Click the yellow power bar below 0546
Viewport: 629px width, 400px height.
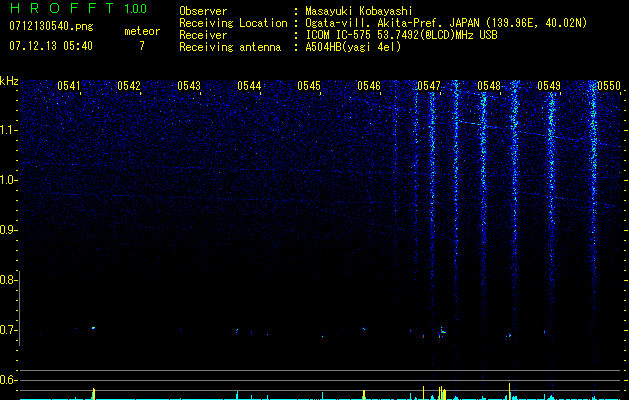(364, 395)
